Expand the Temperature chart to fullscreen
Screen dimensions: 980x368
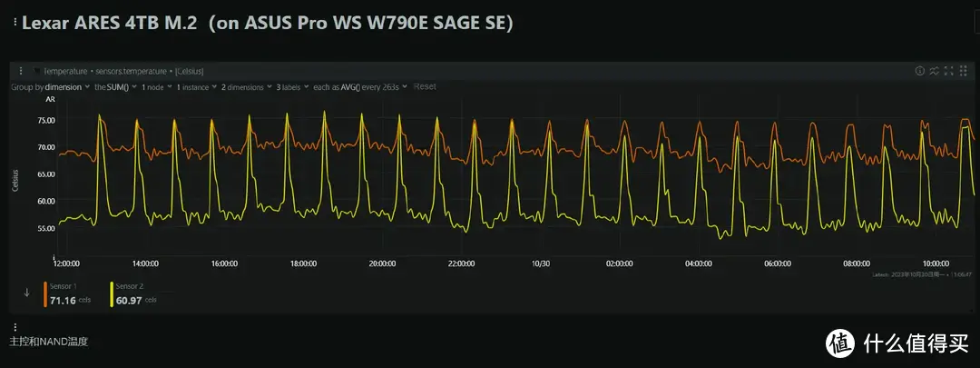pos(949,71)
